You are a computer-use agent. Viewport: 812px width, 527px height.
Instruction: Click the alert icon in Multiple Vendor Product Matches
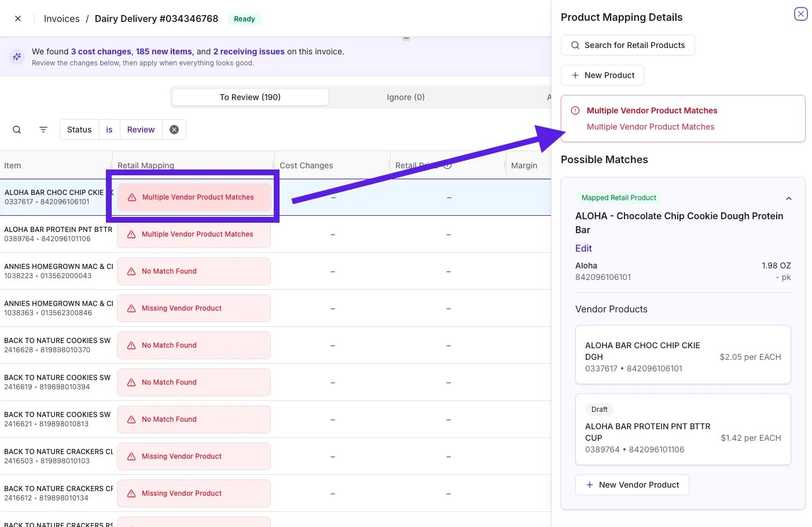pos(575,110)
